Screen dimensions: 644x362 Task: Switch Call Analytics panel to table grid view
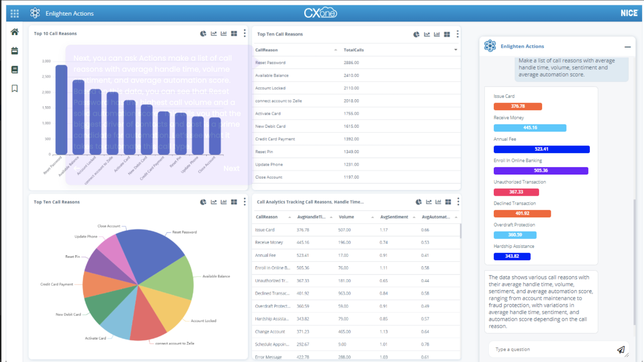448,202
